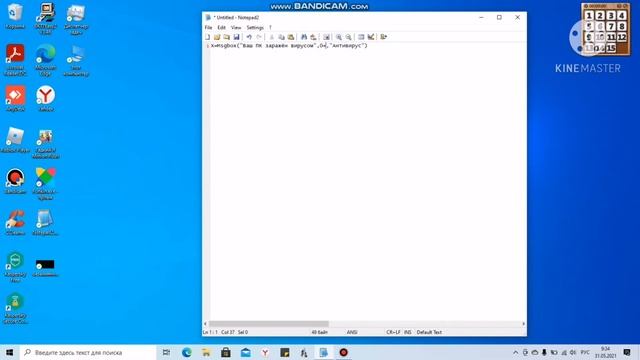
Task: Click the Task View taskbar icon
Action: tap(166, 352)
